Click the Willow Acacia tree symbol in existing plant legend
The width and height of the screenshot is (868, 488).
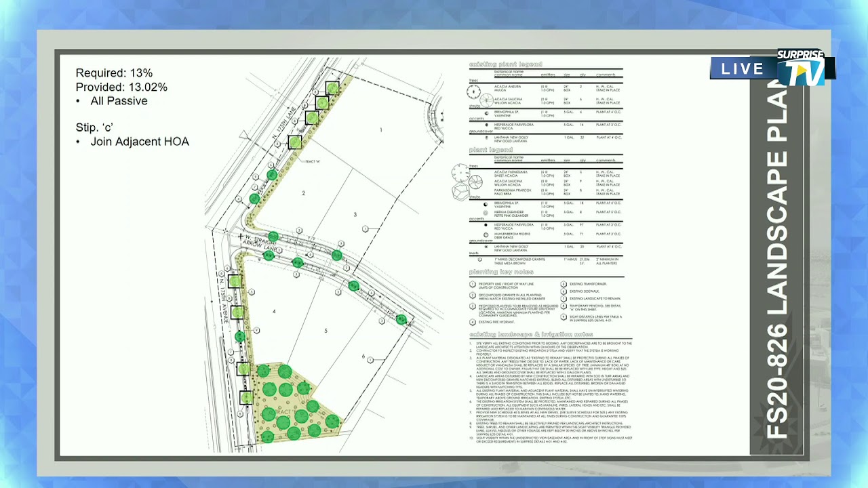click(x=486, y=100)
